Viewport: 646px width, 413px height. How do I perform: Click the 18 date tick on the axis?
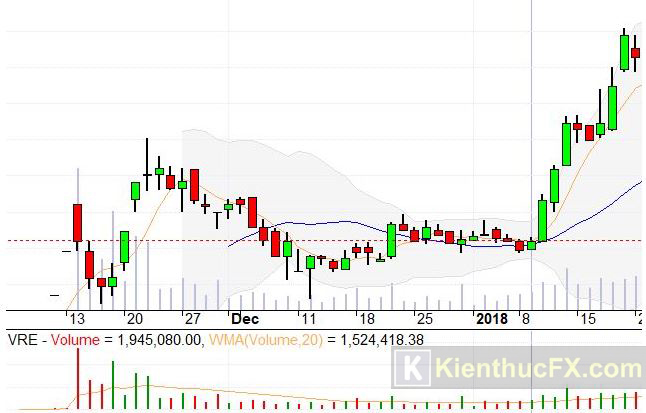coord(367,319)
